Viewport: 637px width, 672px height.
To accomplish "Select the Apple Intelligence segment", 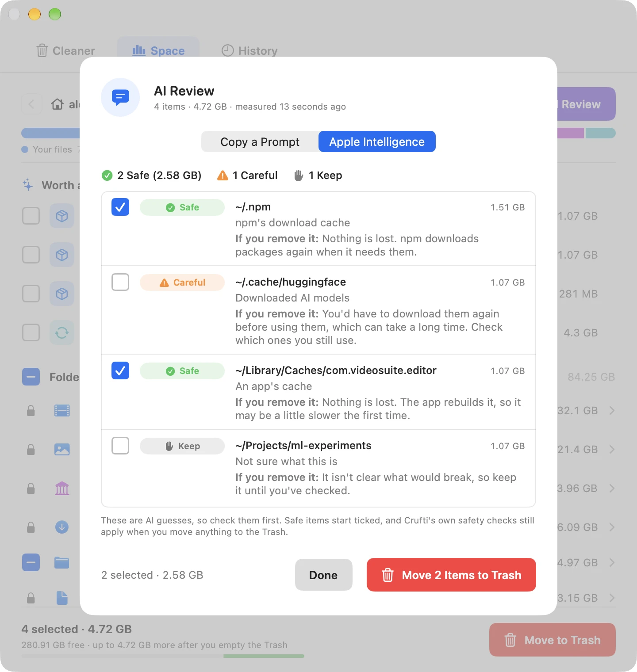I will coord(377,141).
